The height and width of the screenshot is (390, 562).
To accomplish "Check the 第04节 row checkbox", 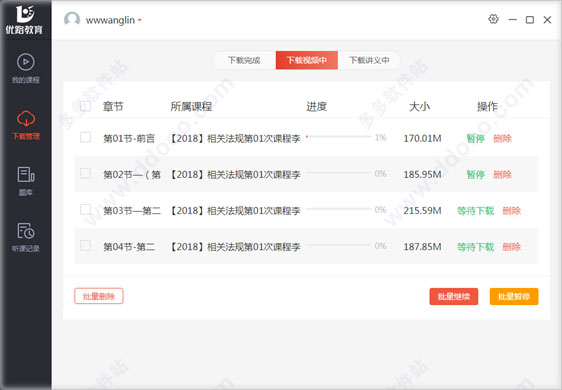I will tap(85, 246).
